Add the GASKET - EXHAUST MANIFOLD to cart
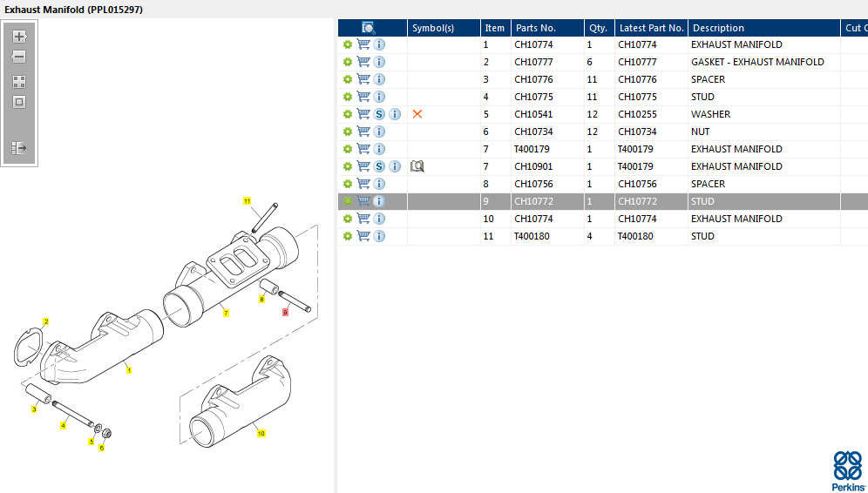 pyautogui.click(x=363, y=62)
